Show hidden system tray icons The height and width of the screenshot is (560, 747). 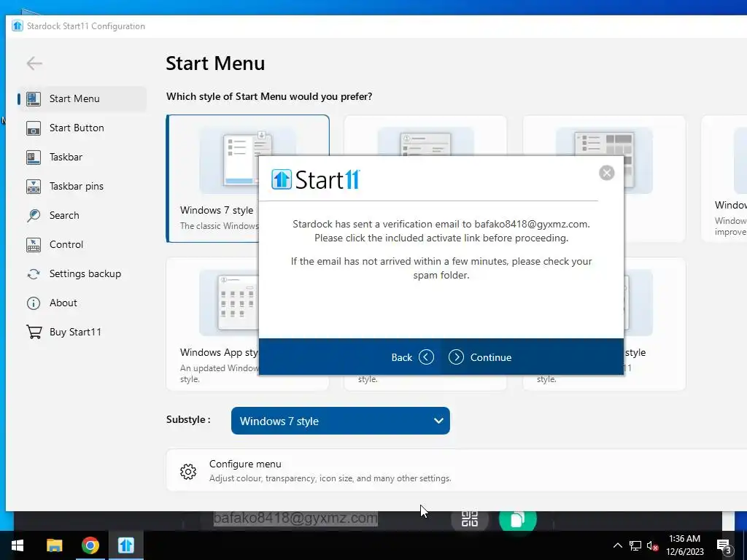pos(617,545)
